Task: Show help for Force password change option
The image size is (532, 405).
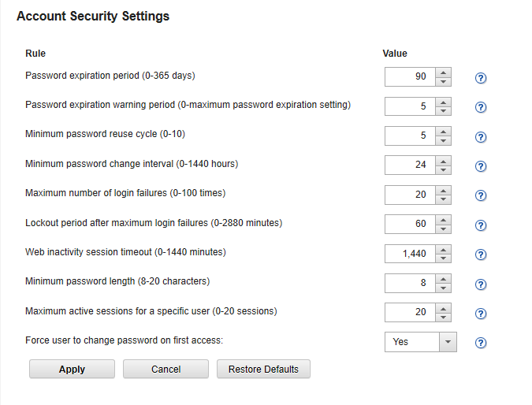Action: [481, 343]
